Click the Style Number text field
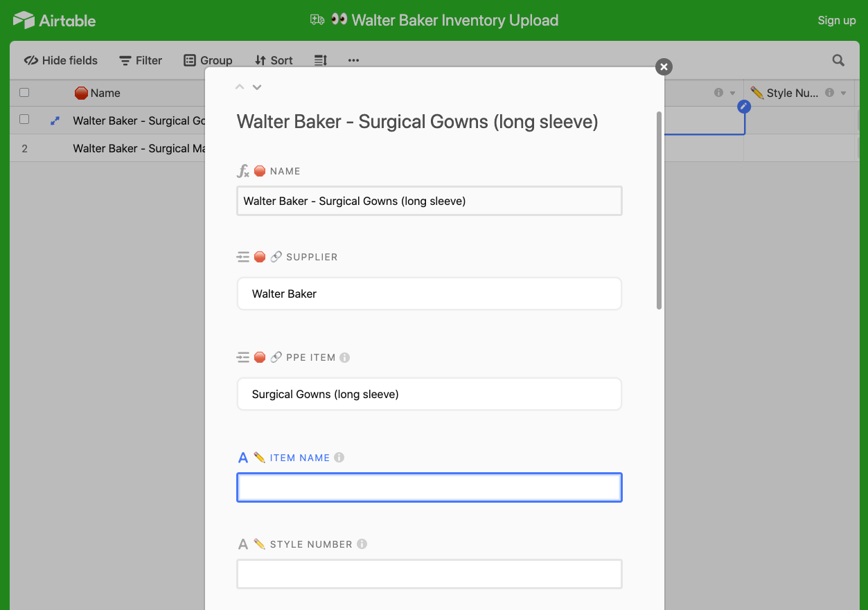 click(x=429, y=574)
